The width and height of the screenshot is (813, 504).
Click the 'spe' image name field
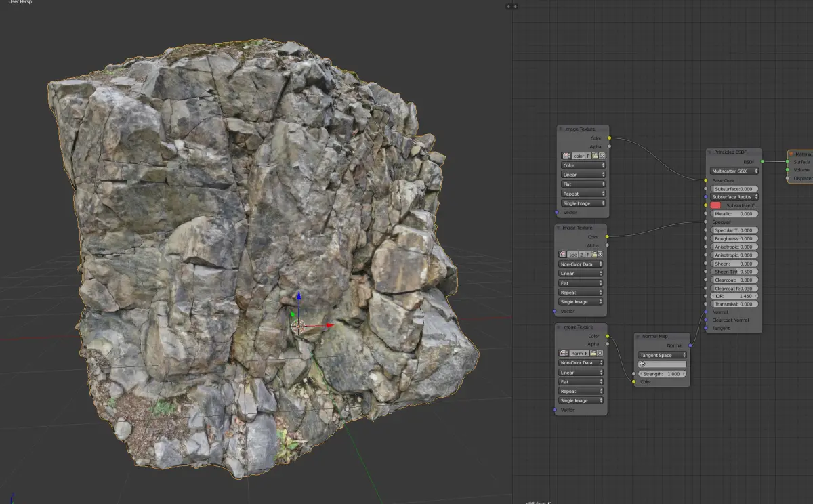tap(572, 255)
